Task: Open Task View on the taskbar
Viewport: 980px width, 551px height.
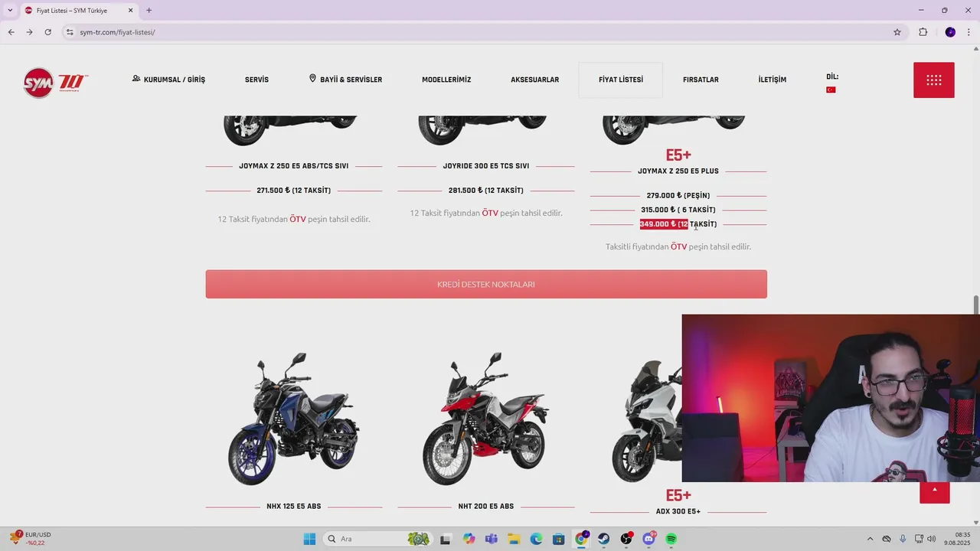Action: coord(446,539)
